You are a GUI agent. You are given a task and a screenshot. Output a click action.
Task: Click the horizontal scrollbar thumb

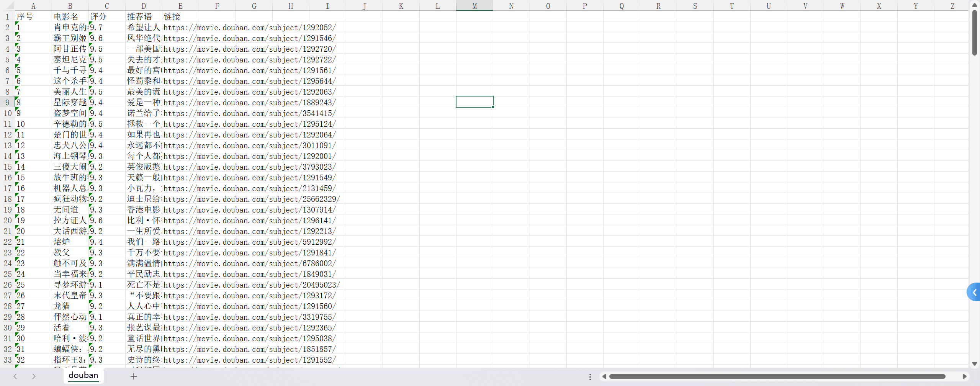click(777, 376)
